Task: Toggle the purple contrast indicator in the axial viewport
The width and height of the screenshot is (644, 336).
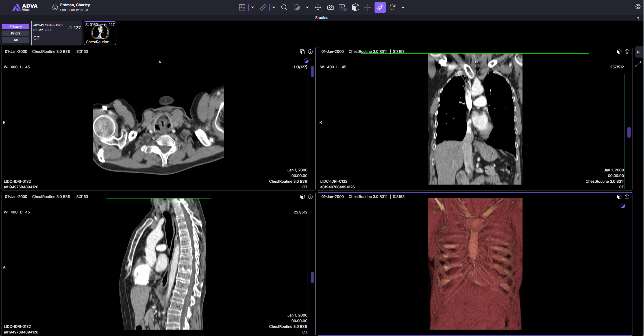Action: click(x=306, y=61)
